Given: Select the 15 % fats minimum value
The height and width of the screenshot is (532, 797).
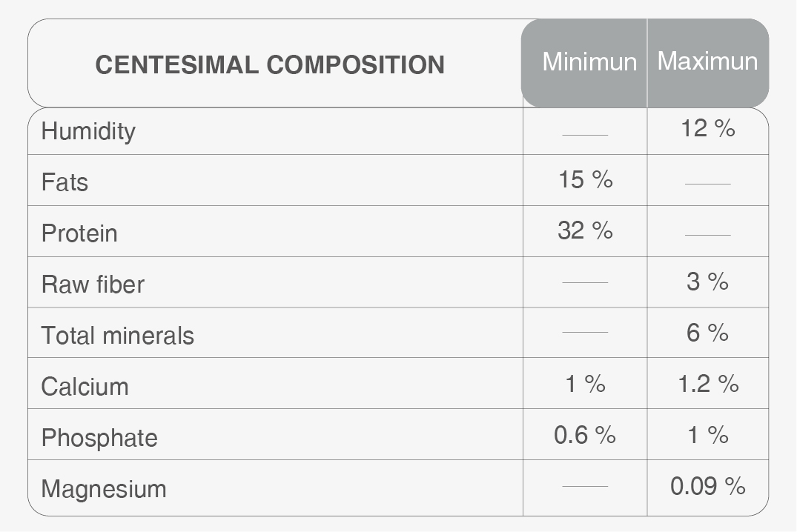Looking at the screenshot, I should click(x=586, y=179).
